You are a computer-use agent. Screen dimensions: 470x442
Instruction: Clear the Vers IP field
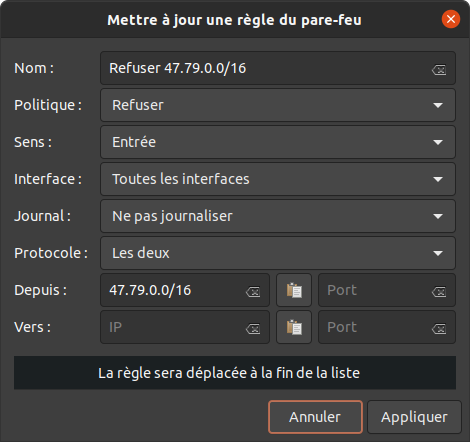[253, 329]
